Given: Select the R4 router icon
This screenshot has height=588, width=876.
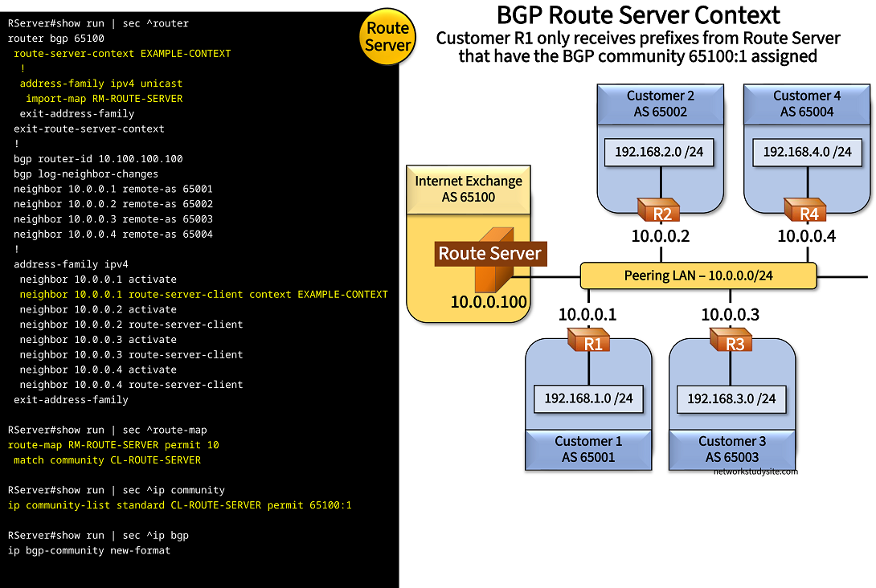Looking at the screenshot, I should (807, 211).
